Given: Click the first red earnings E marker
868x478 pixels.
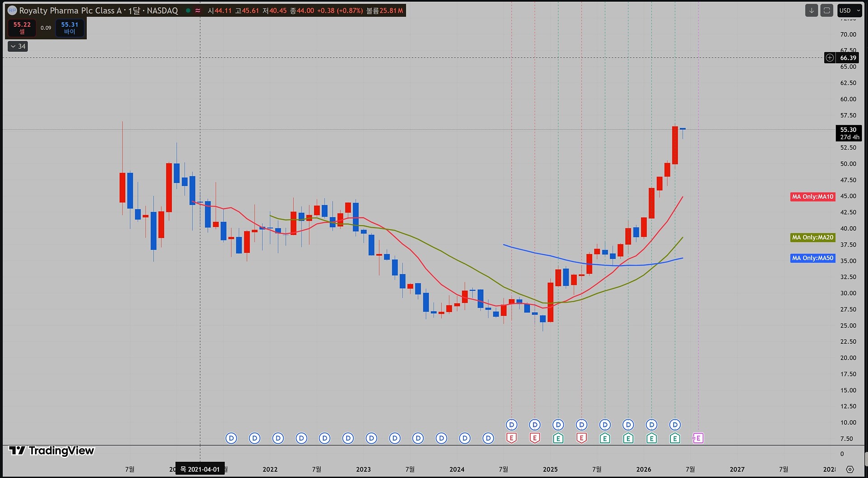Looking at the screenshot, I should [511, 438].
